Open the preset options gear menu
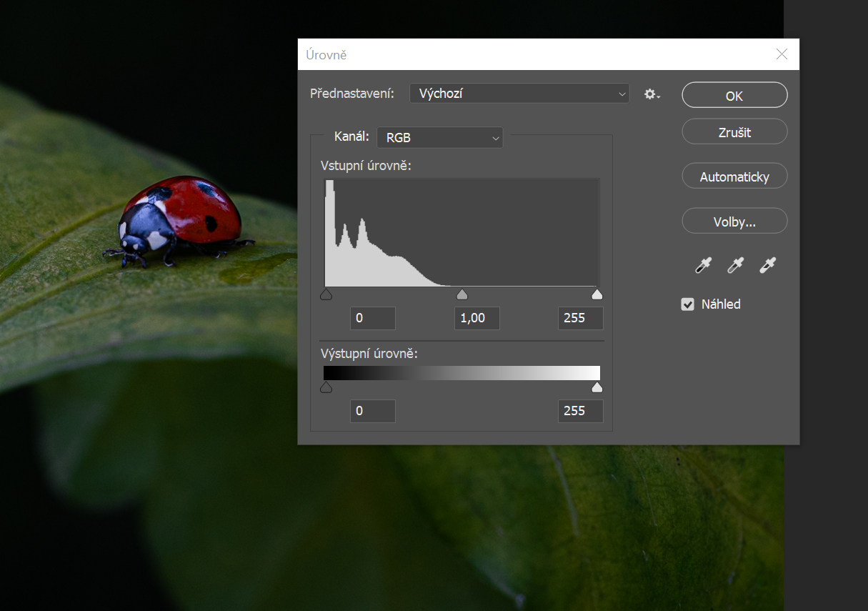The image size is (868, 611). tap(651, 94)
